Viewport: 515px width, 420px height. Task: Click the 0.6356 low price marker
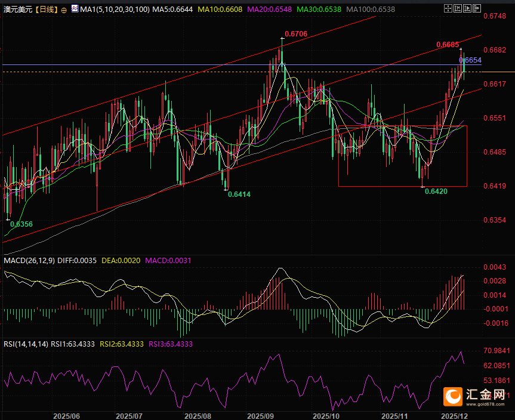click(x=21, y=224)
